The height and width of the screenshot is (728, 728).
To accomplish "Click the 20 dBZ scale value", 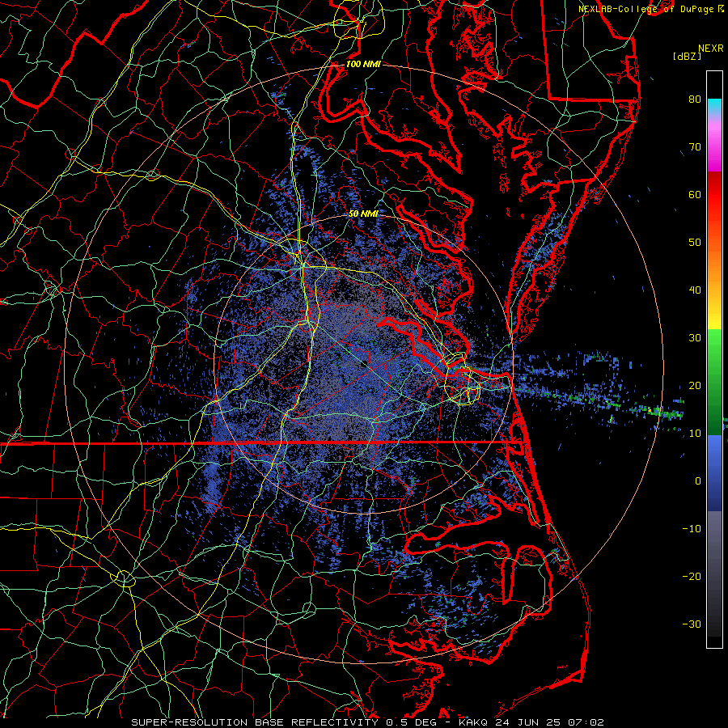I will click(x=695, y=386).
